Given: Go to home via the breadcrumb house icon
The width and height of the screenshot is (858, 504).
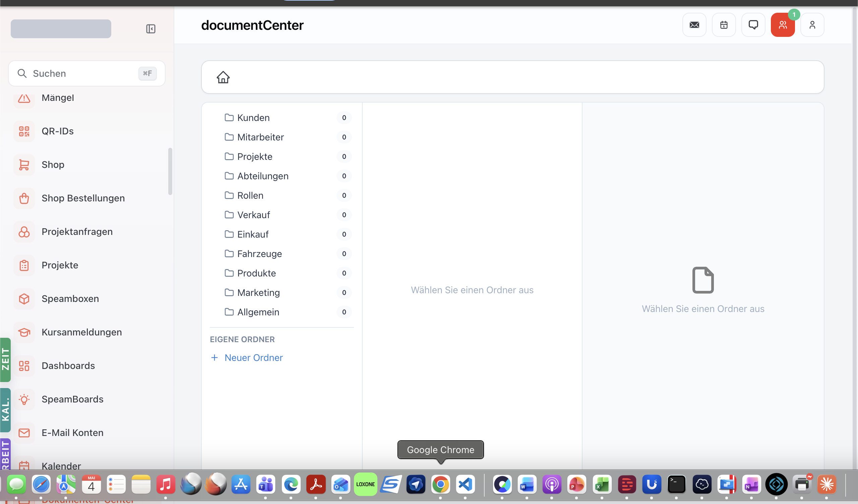Looking at the screenshot, I should (223, 77).
